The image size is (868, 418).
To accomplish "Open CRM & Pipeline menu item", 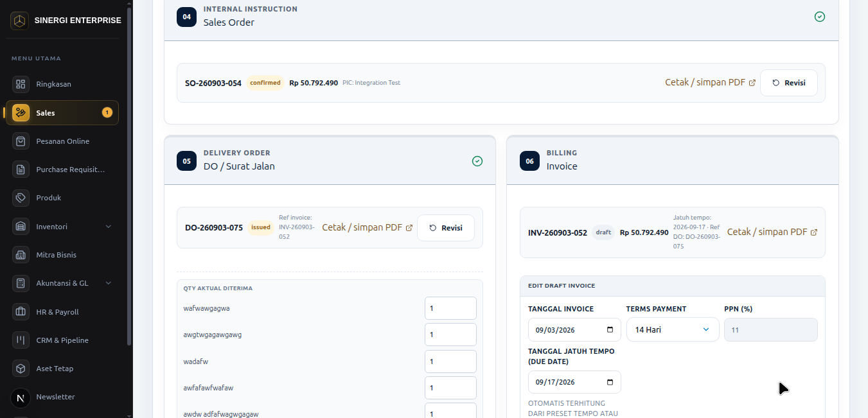I will (x=62, y=340).
